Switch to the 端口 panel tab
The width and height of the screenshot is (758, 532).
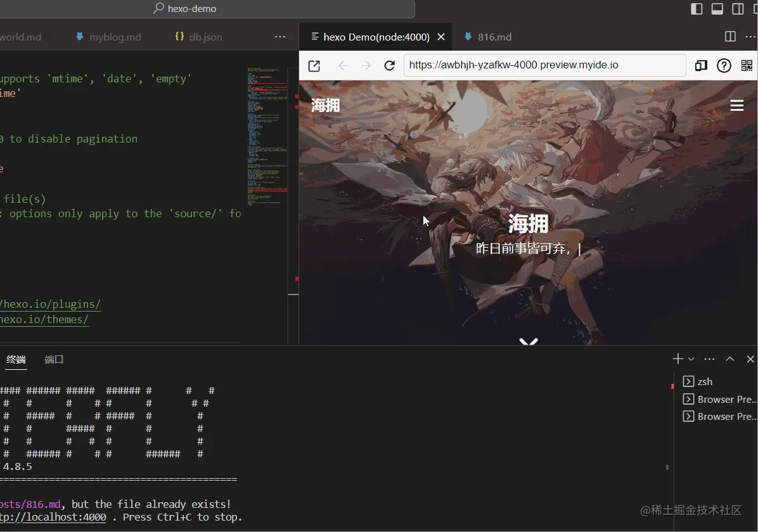[54, 360]
